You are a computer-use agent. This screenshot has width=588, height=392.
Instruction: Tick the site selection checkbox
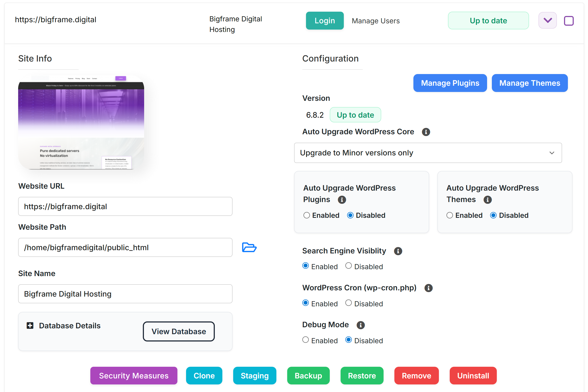[569, 21]
